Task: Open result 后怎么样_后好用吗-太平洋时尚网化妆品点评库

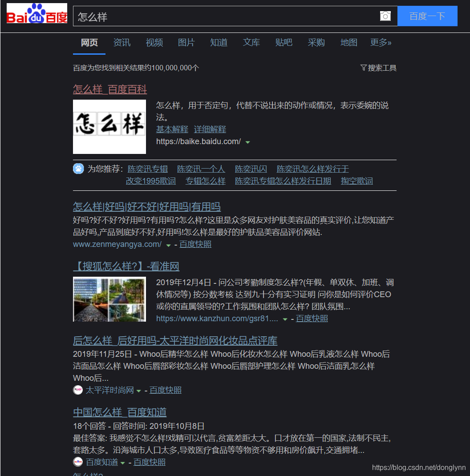Action: (175, 341)
